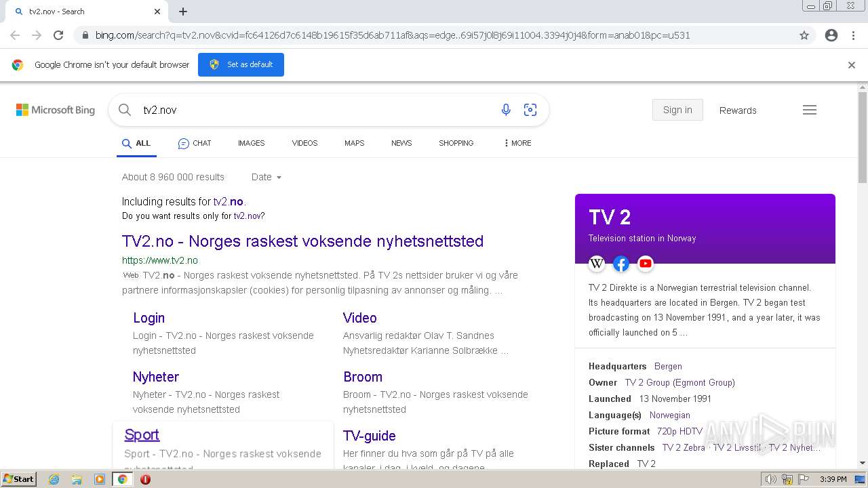The width and height of the screenshot is (868, 488).
Task: Bookmark this page with star icon
Action: [804, 35]
